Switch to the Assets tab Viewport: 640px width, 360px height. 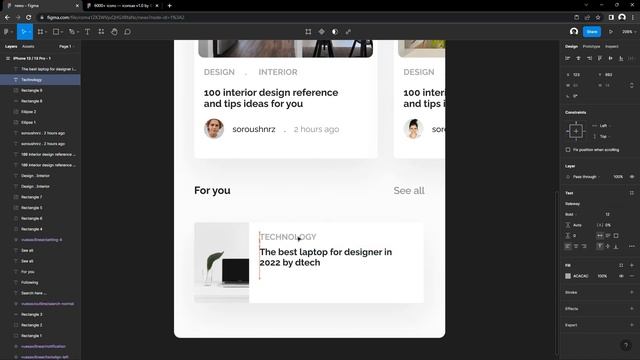pos(28,47)
